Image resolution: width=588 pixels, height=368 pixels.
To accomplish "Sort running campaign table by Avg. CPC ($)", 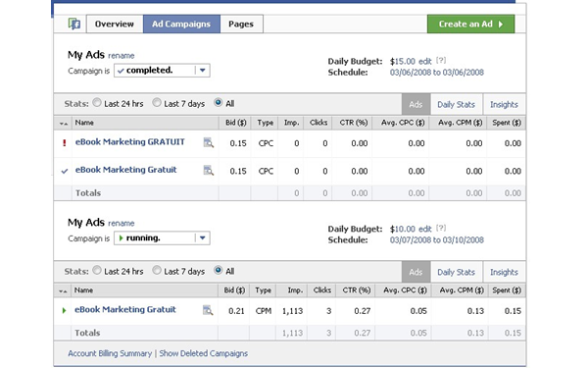I will (405, 290).
